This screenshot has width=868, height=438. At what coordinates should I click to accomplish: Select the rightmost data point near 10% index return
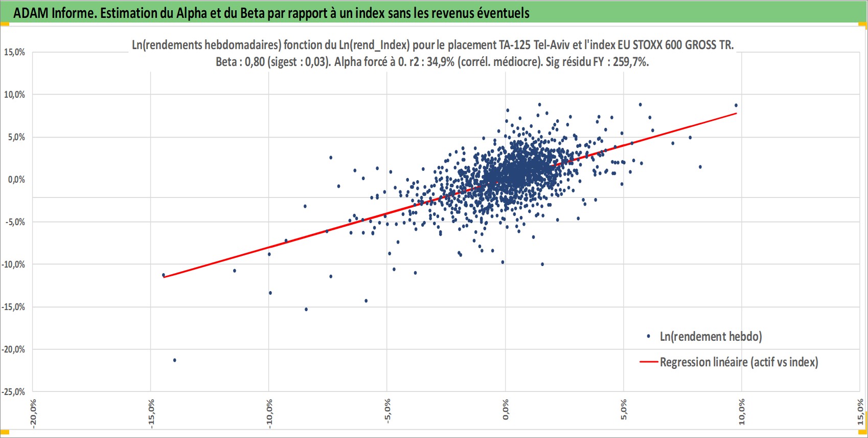[x=736, y=105]
